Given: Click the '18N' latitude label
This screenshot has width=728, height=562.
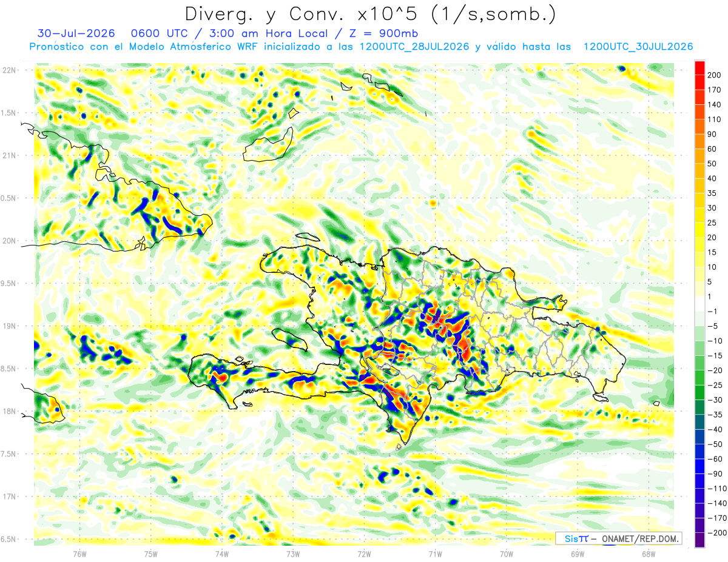Looking at the screenshot, I should pos(8,411).
